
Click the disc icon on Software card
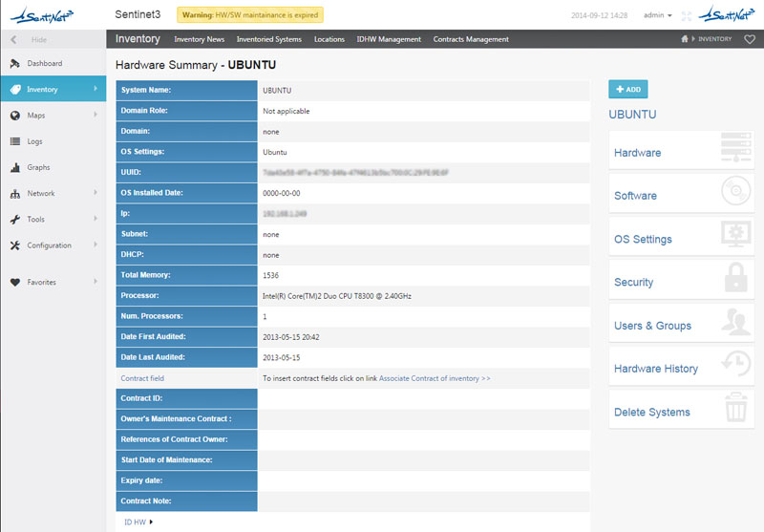735,190
